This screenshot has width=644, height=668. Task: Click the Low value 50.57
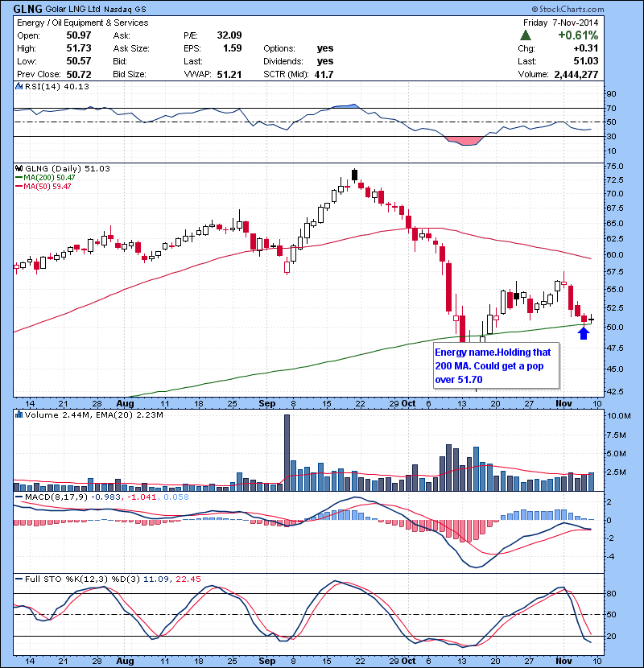(78, 61)
